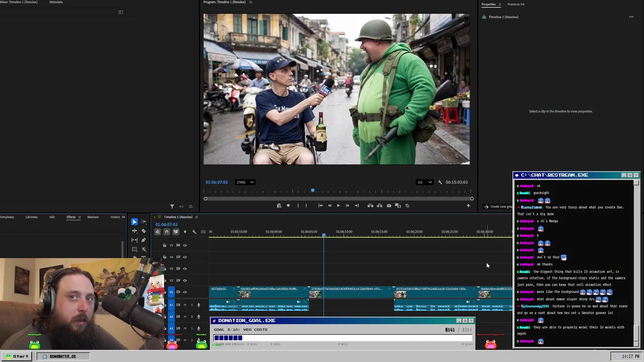Toggle nest sequence insert button in timeline
The image size is (644, 362).
[157, 232]
